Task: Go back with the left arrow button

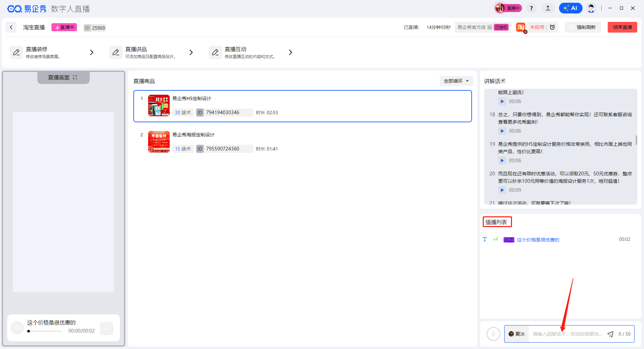Action: pyautogui.click(x=11, y=27)
